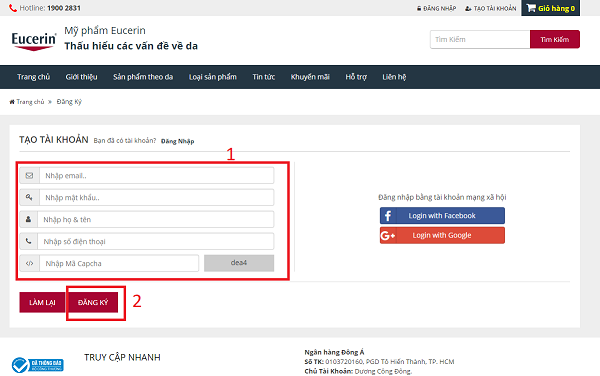The height and width of the screenshot is (376, 600).
Task: Click the LÀM LẠI reset button
Action: pos(42,303)
